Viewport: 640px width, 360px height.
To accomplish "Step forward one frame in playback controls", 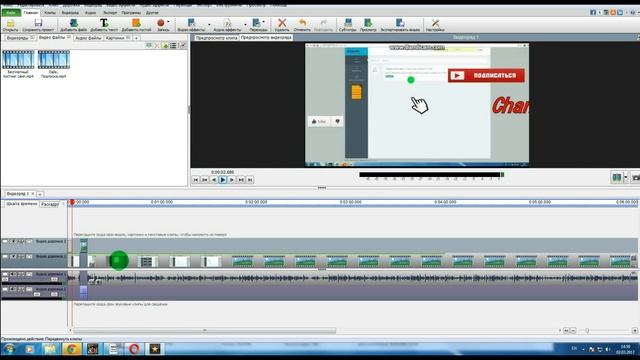I will 232,180.
